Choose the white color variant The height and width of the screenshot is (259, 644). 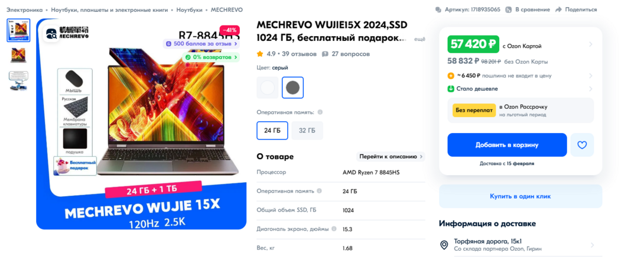coord(268,88)
